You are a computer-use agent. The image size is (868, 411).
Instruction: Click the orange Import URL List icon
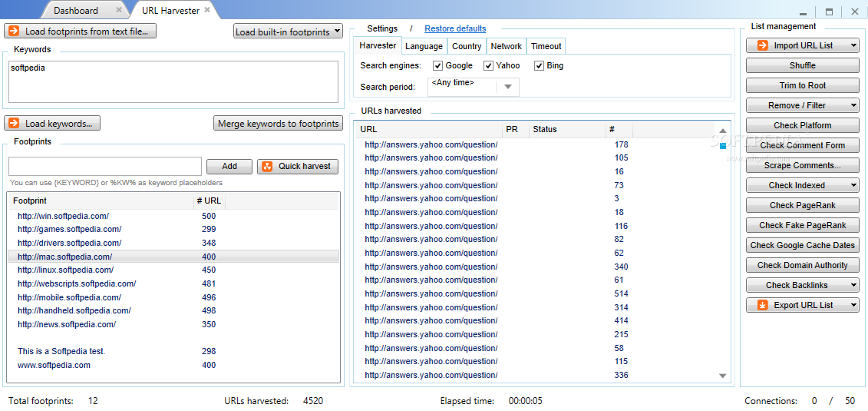(762, 45)
